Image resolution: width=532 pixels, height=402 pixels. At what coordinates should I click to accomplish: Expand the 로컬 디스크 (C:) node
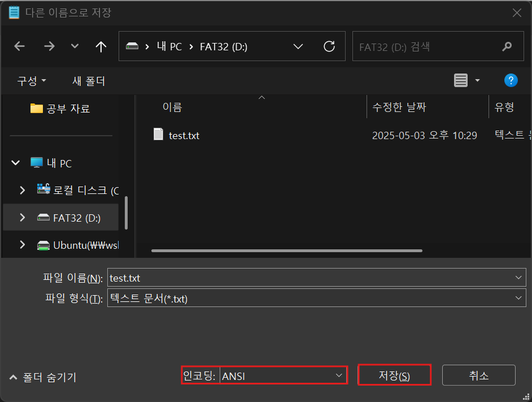pos(23,190)
